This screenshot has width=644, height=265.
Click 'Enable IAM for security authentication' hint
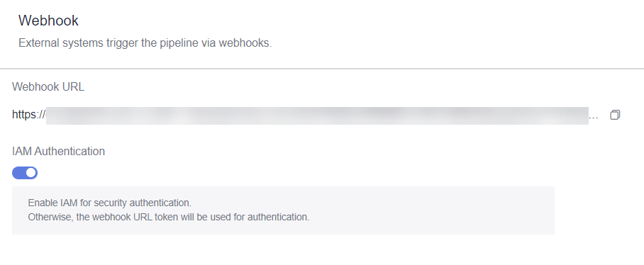pyautogui.click(x=110, y=203)
